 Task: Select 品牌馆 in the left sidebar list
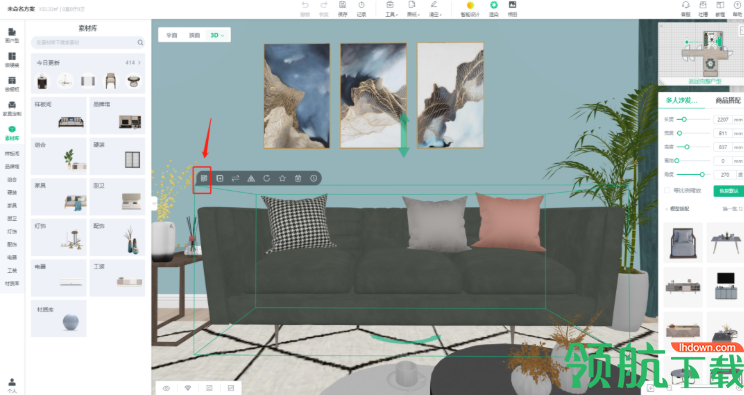click(12, 167)
